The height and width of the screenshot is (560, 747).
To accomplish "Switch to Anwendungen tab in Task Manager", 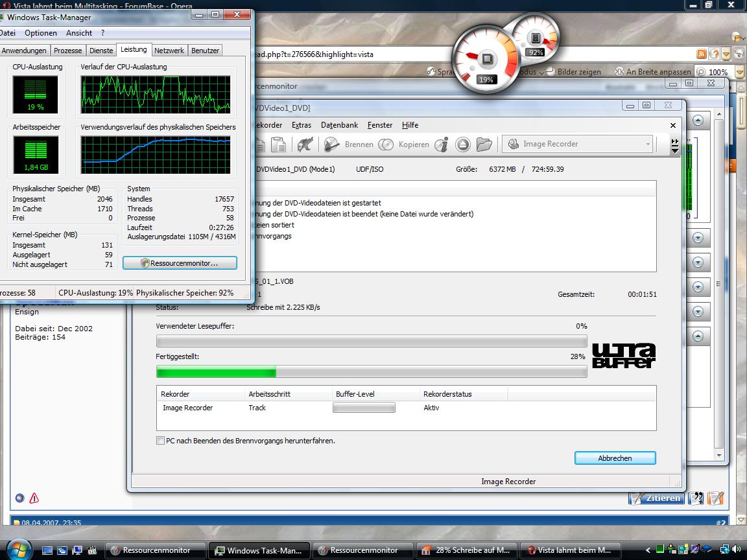I will tap(24, 51).
